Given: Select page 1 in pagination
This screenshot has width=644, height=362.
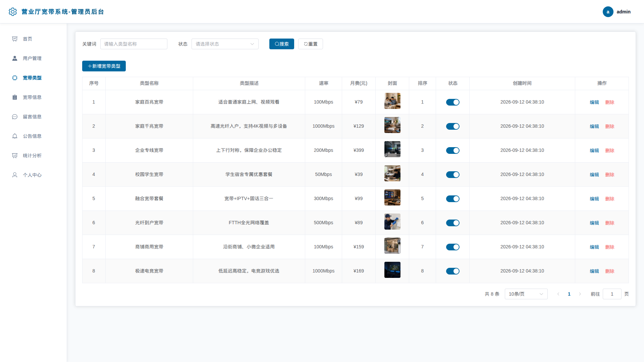Looking at the screenshot, I should [x=569, y=294].
